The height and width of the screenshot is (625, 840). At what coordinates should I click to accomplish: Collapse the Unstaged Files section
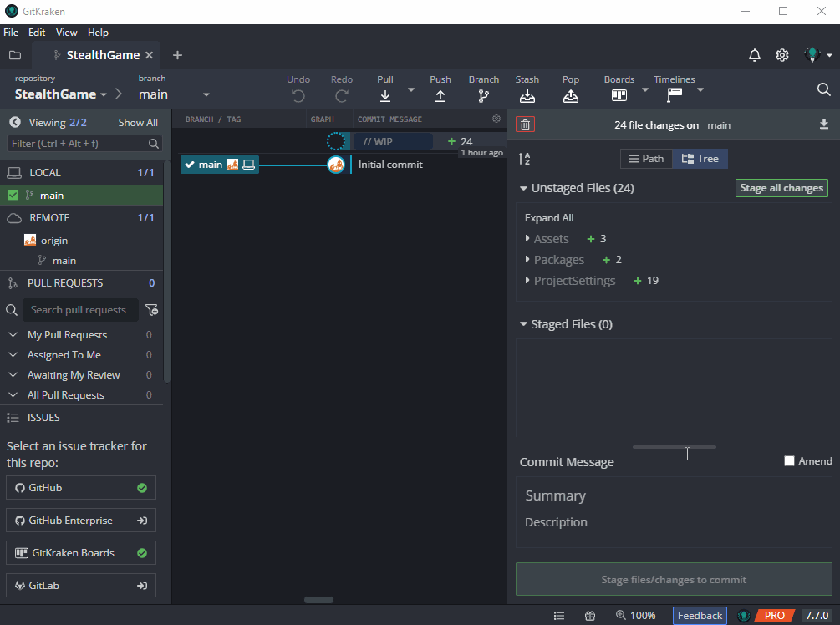523,188
